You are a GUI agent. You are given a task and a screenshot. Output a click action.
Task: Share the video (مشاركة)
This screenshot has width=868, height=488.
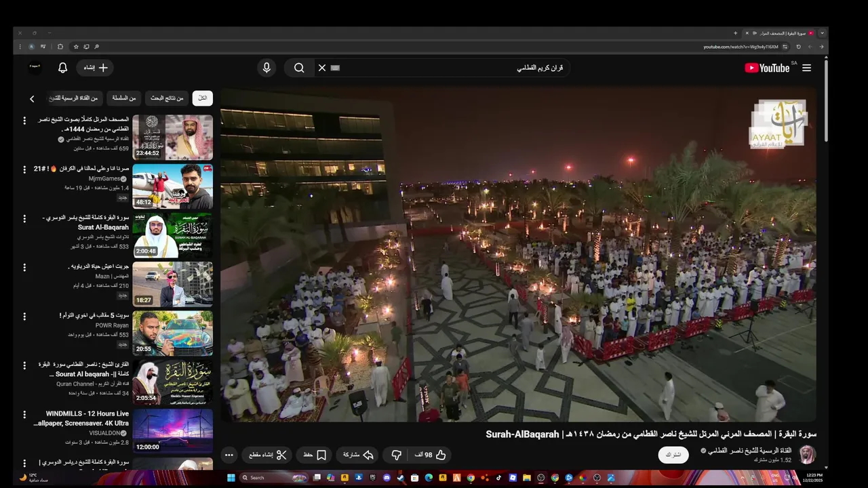click(x=359, y=455)
